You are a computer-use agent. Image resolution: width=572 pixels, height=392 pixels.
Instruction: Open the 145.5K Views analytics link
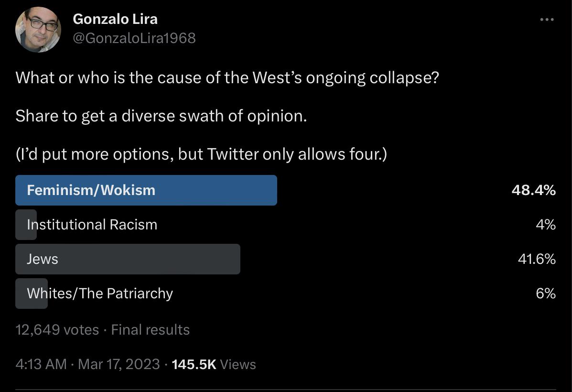coord(214,364)
